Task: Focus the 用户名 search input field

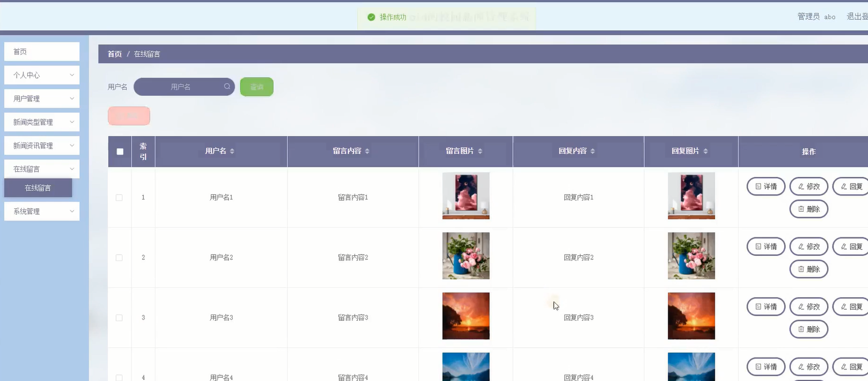Action: coord(184,87)
